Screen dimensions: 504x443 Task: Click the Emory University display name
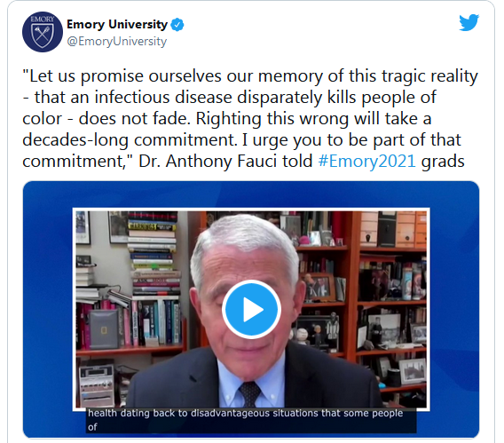(x=117, y=25)
